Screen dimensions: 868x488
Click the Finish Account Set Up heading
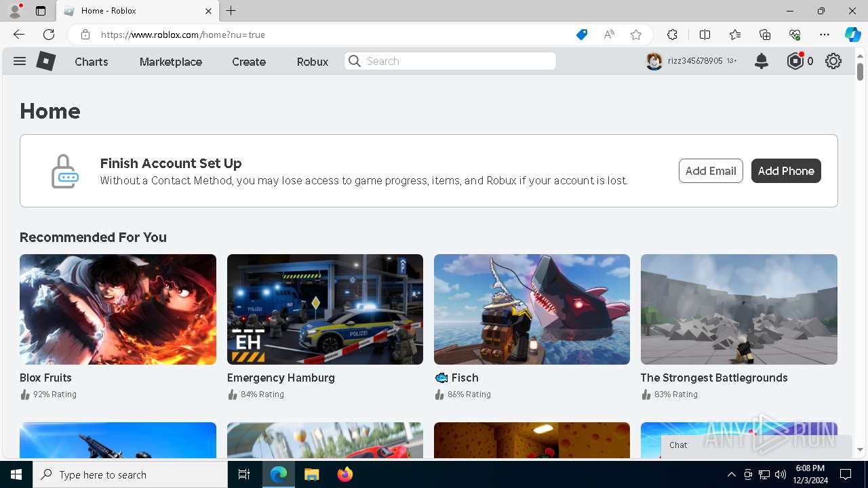[x=171, y=163]
